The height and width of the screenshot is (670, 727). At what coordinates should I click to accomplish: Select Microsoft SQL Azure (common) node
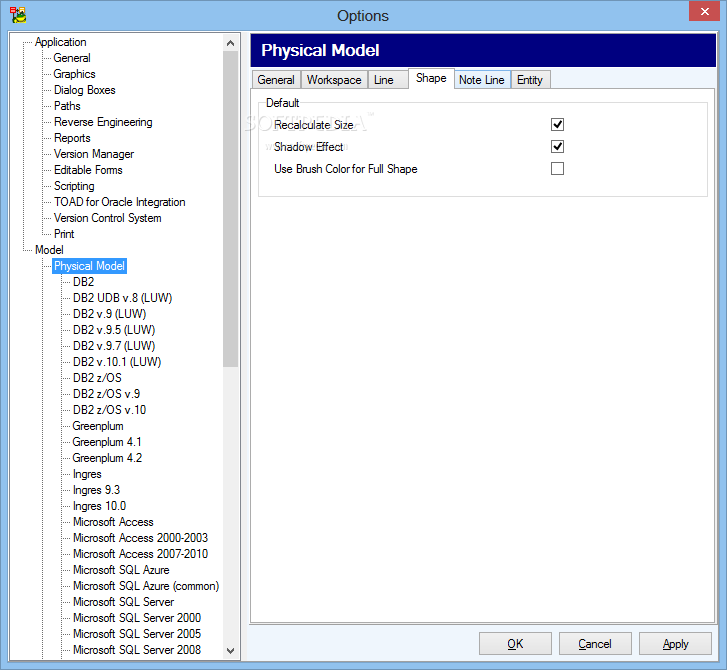146,586
